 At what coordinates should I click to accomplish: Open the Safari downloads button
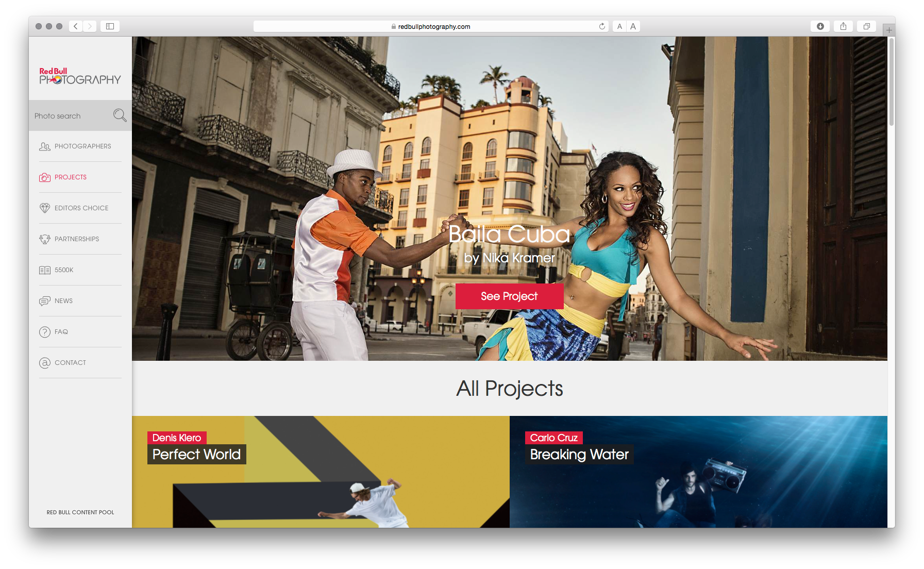point(820,26)
